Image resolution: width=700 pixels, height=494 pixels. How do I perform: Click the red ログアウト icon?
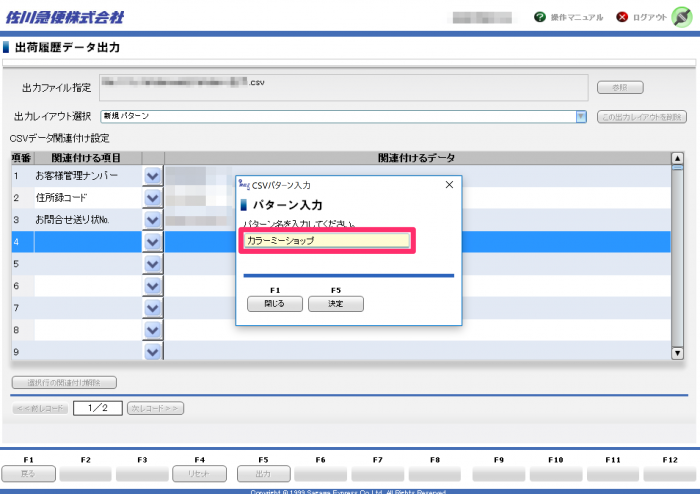tap(622, 17)
